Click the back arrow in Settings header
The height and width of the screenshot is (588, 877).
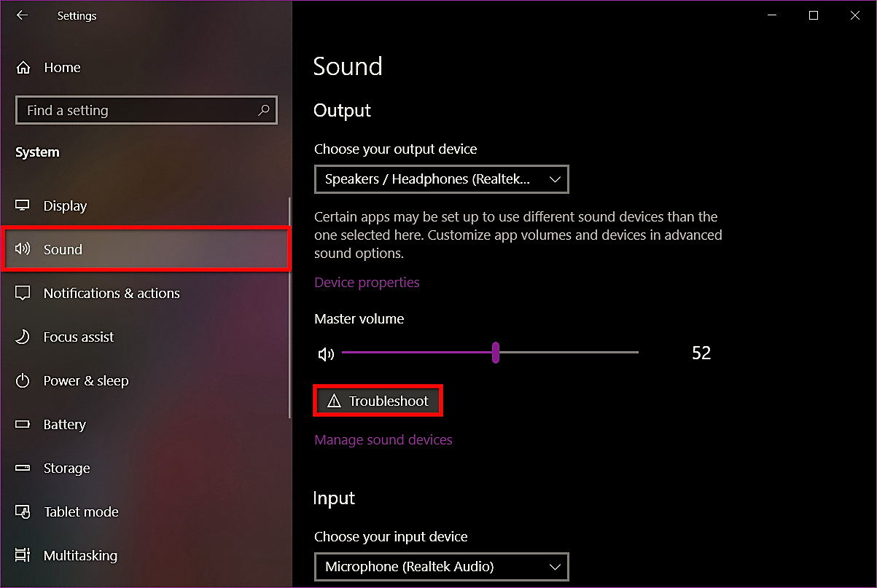pos(22,15)
